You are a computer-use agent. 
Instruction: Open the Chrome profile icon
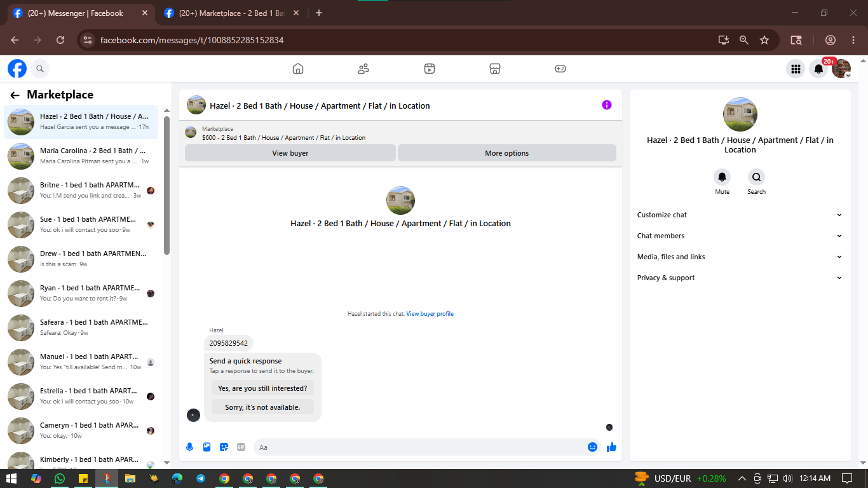point(830,40)
